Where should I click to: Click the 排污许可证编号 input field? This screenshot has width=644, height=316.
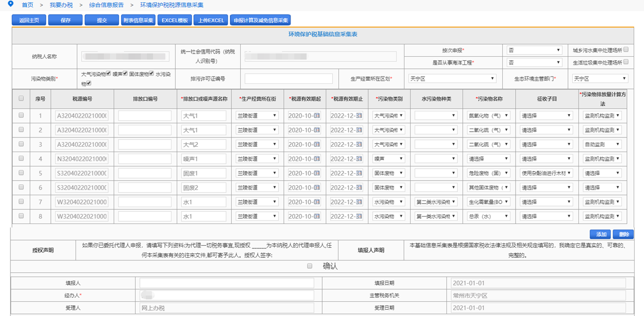288,79
